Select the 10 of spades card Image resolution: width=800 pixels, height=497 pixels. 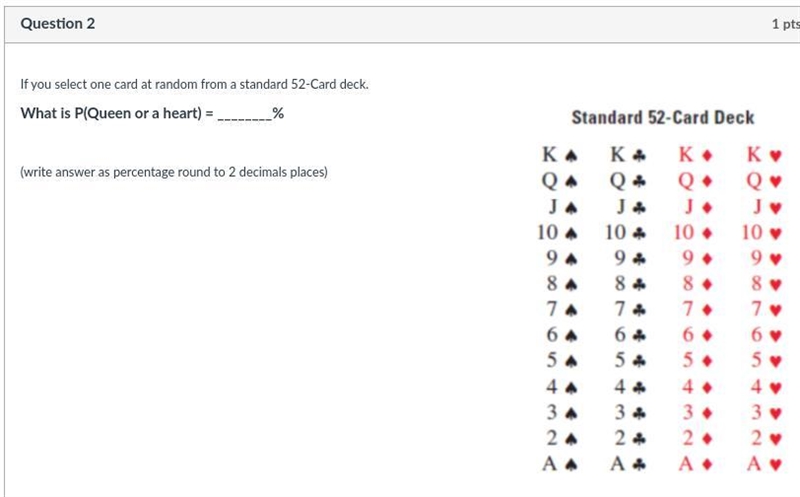(x=557, y=232)
